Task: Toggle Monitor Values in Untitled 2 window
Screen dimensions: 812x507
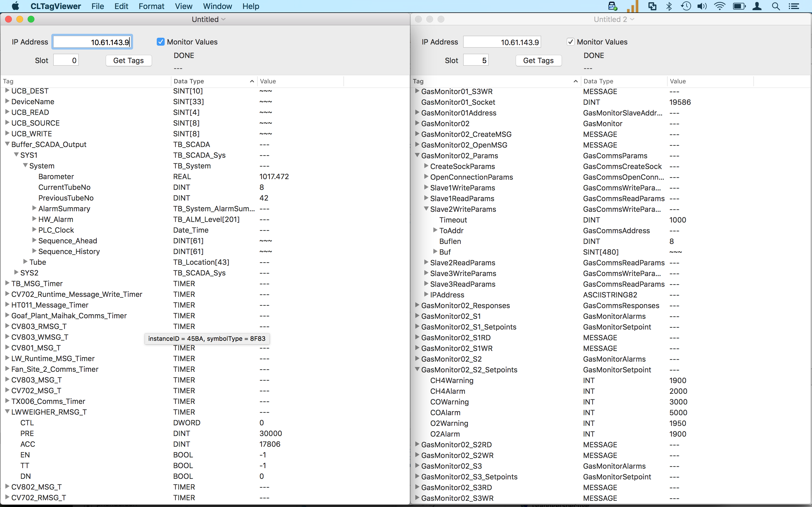Action: tap(570, 42)
